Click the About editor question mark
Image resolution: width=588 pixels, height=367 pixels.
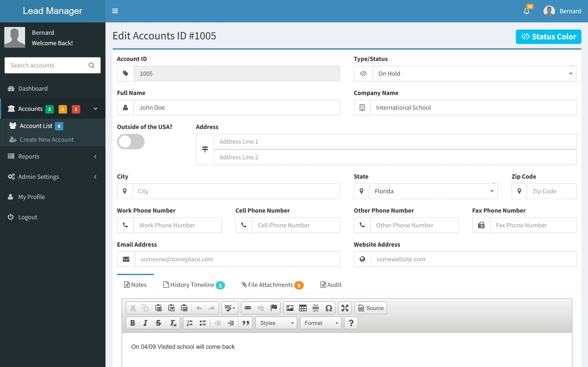351,323
